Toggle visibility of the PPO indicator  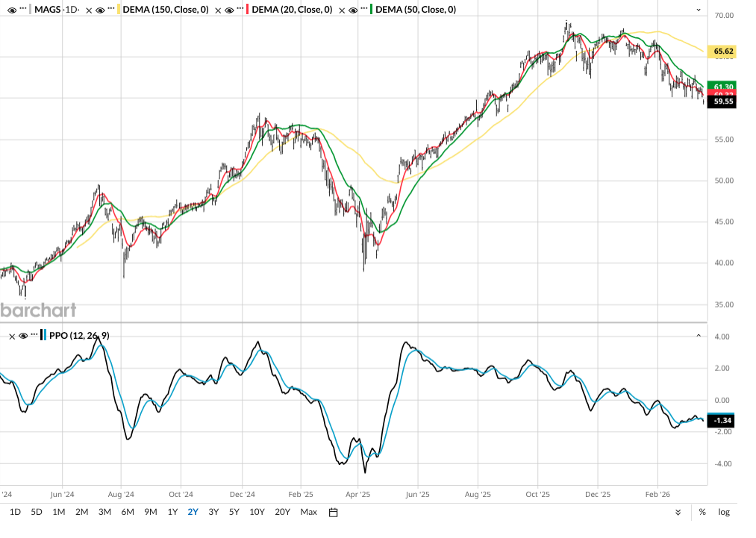pos(22,336)
